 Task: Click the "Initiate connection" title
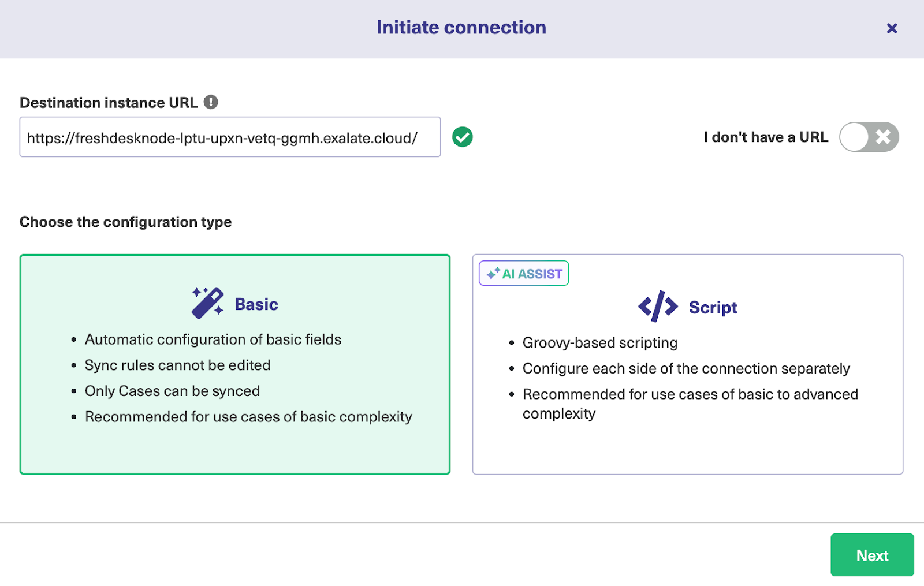pos(461,28)
